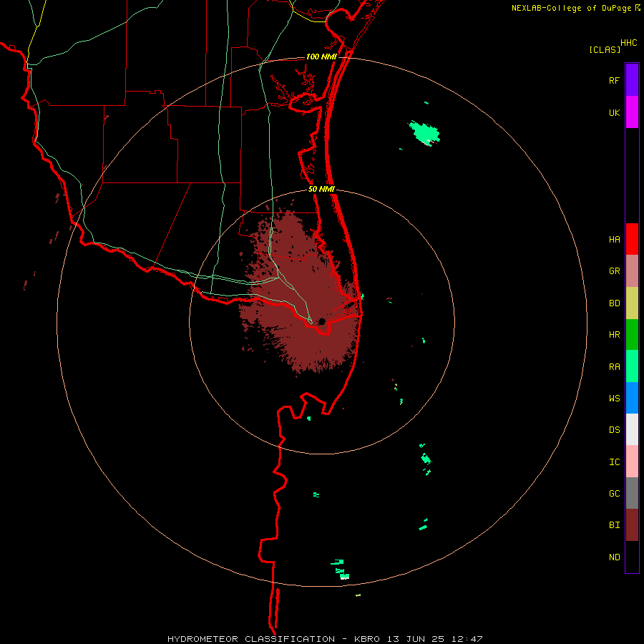The image size is (644, 644).
Task: Pick the WS blue legend swatch
Action: tap(632, 398)
